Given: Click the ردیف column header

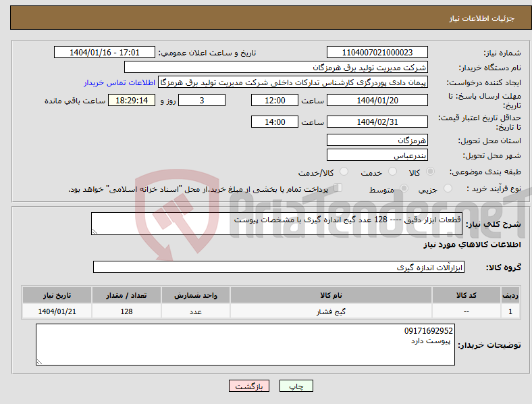Looking at the screenshot, I should tap(510, 295).
